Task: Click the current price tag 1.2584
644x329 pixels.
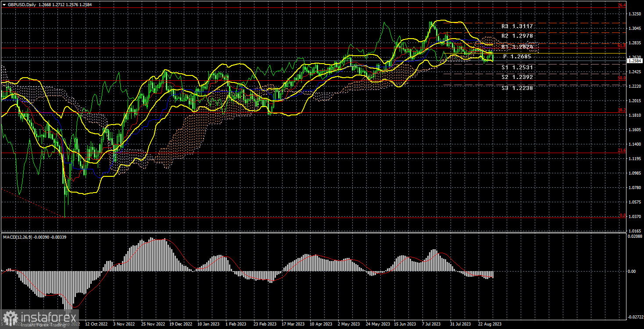Action: point(634,61)
